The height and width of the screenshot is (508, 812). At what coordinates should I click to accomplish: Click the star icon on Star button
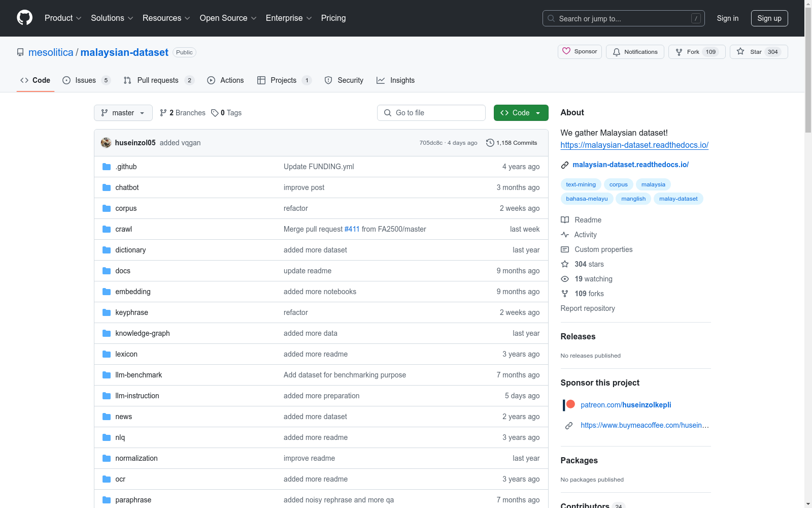click(x=740, y=51)
